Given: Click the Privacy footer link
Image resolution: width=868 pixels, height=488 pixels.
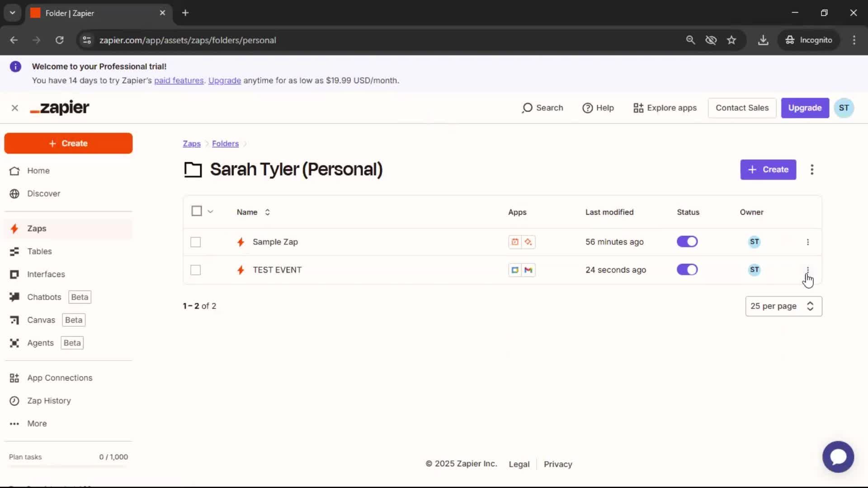Looking at the screenshot, I should [558, 464].
